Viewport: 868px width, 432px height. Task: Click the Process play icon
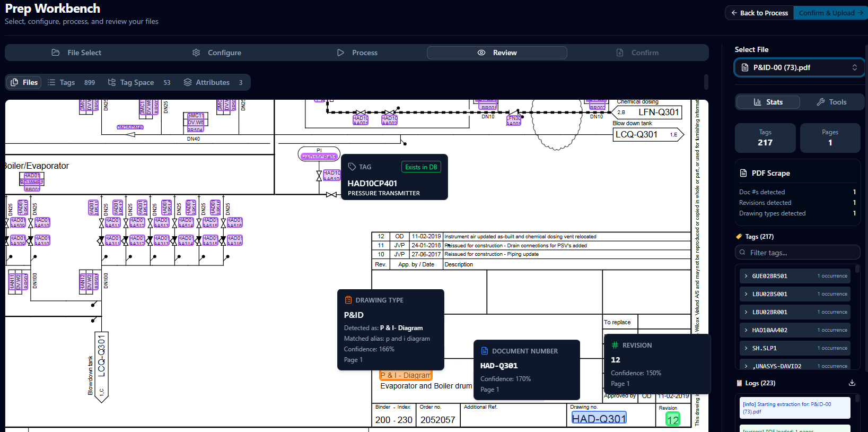(x=340, y=53)
